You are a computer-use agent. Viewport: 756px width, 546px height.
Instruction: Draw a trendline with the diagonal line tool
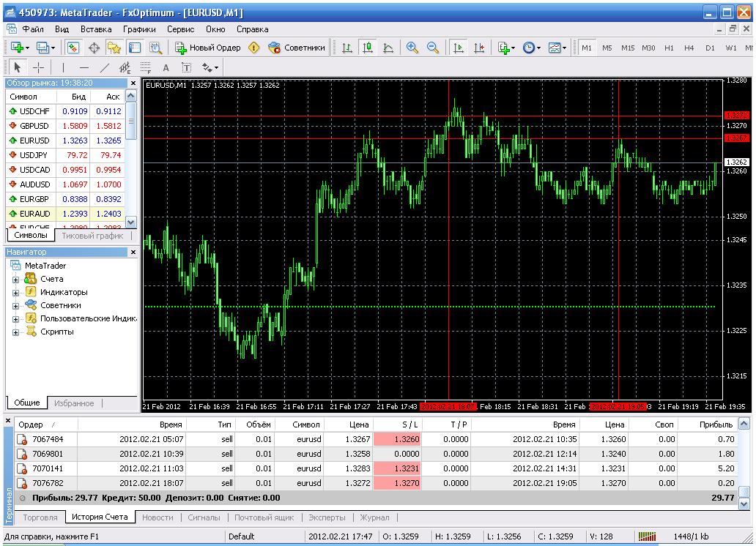click(x=104, y=67)
